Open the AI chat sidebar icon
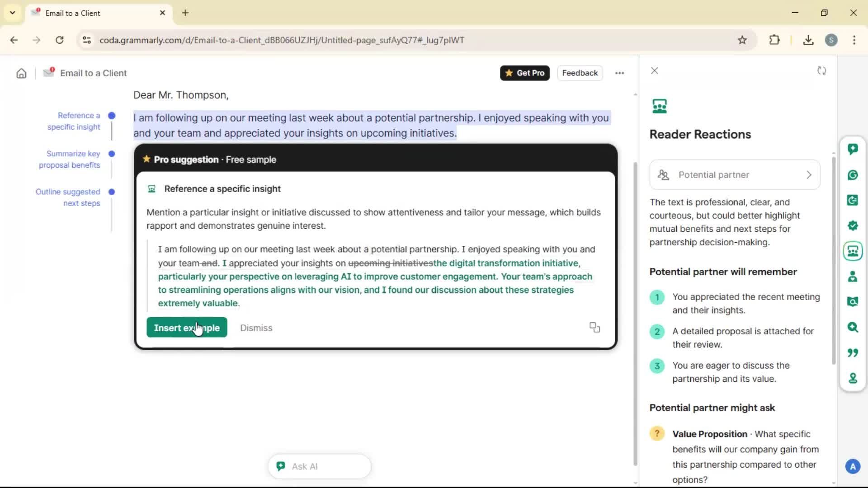 (853, 149)
